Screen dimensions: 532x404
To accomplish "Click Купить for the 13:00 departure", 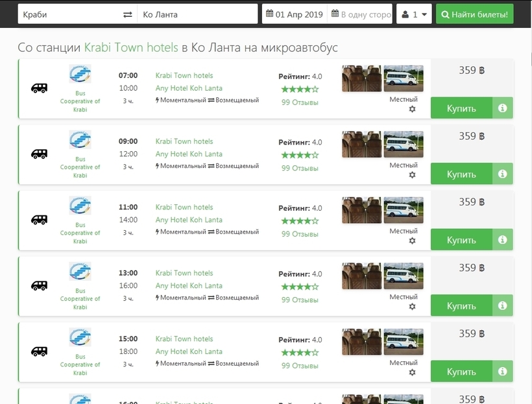I will pyautogui.click(x=461, y=305).
